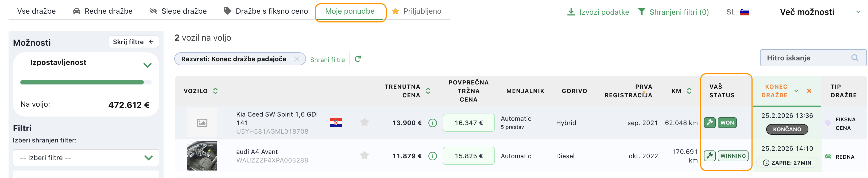868x178 pixels.
Task: Click Izvozi podatke to export data
Action: click(x=598, y=12)
